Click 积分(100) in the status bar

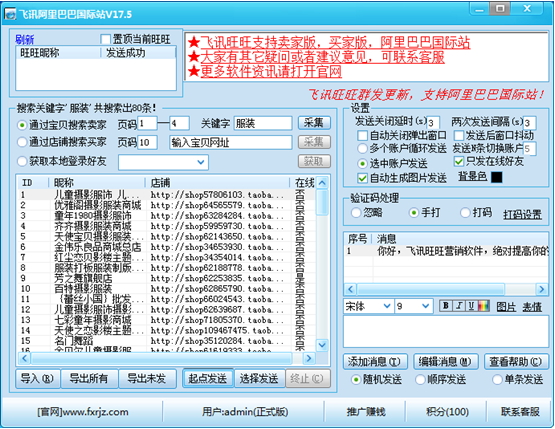point(447,412)
